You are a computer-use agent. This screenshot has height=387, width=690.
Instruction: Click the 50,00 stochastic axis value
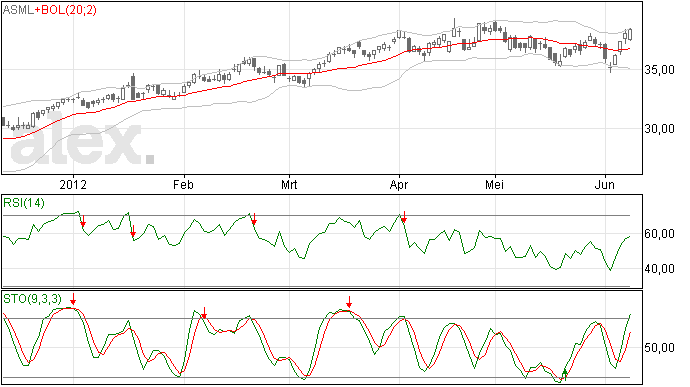[x=659, y=348]
